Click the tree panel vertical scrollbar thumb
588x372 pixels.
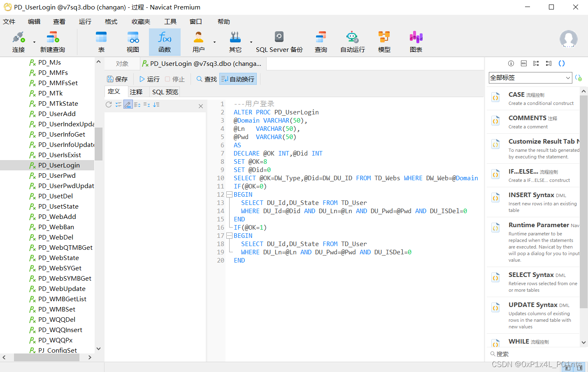click(x=98, y=144)
